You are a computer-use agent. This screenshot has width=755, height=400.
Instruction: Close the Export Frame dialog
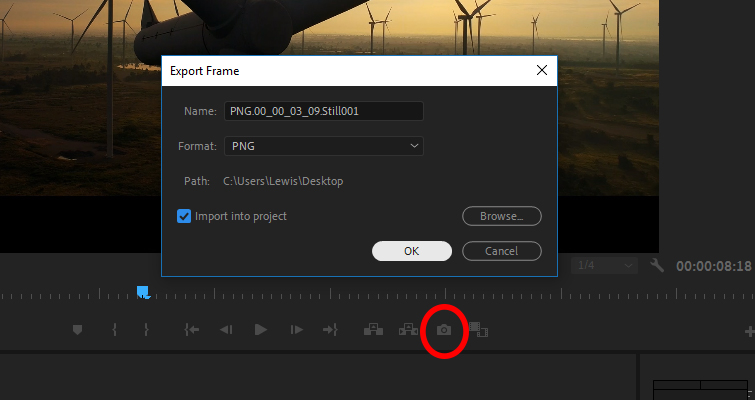pyautogui.click(x=542, y=70)
